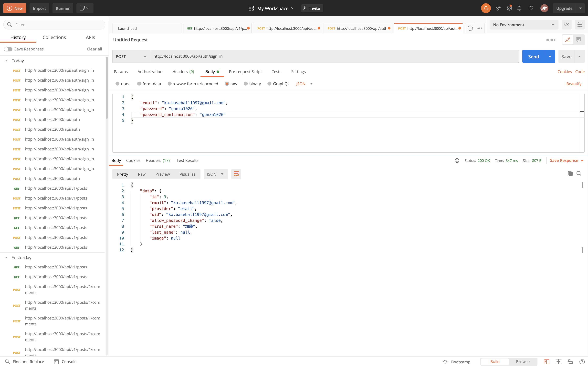Click the Beautify link
588x367 pixels.
pyautogui.click(x=574, y=84)
